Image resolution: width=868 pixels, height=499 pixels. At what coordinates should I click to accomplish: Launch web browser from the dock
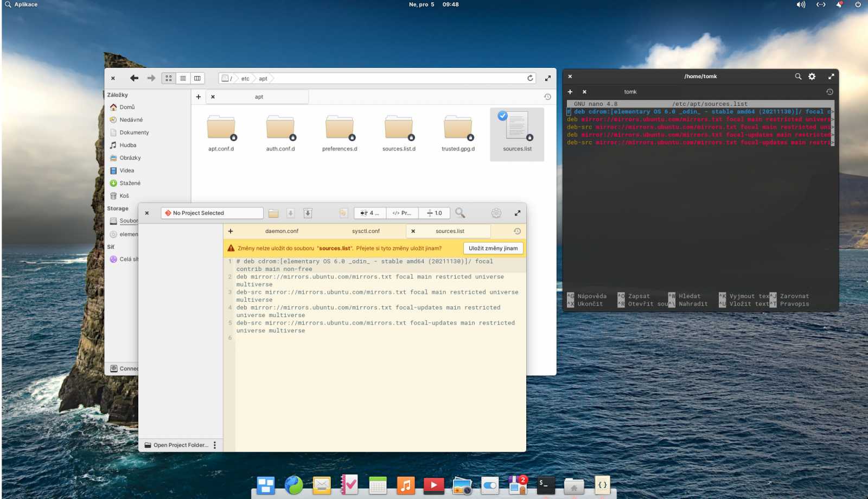(293, 485)
